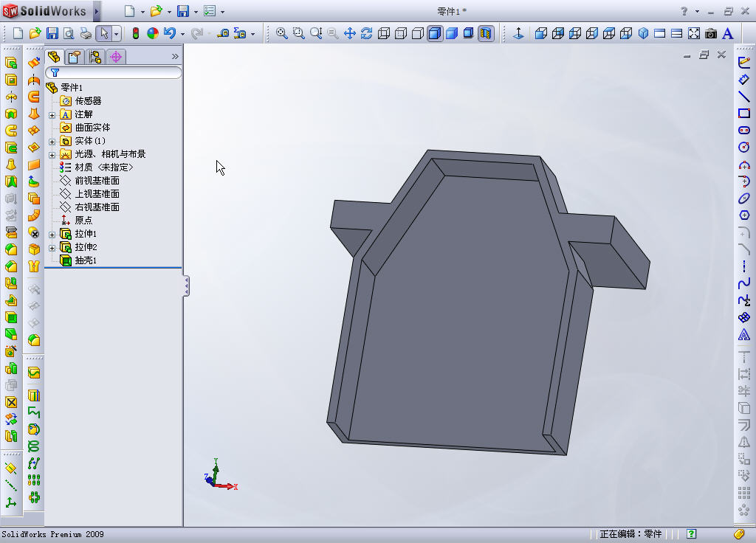Select the Line tool in sketch toolbar

pos(744,97)
